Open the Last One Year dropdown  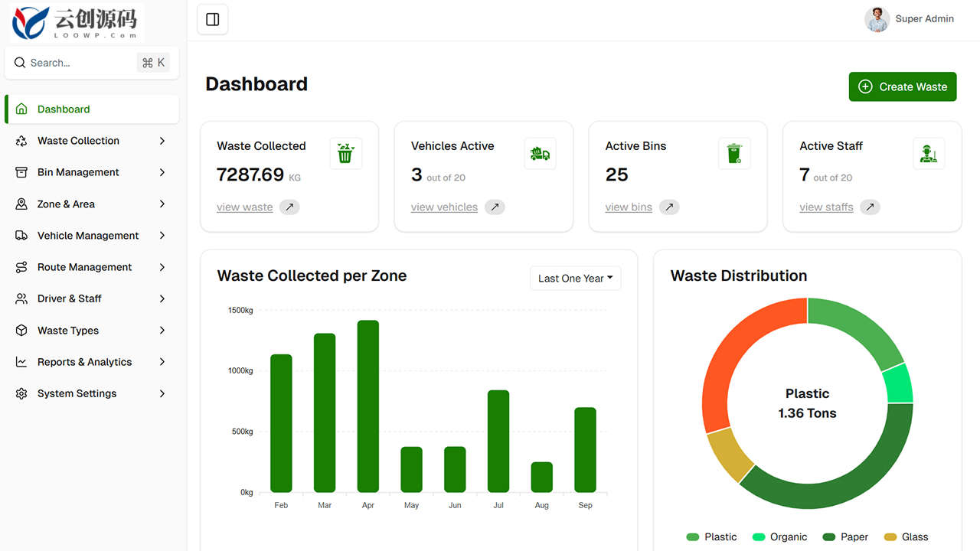[x=576, y=279]
